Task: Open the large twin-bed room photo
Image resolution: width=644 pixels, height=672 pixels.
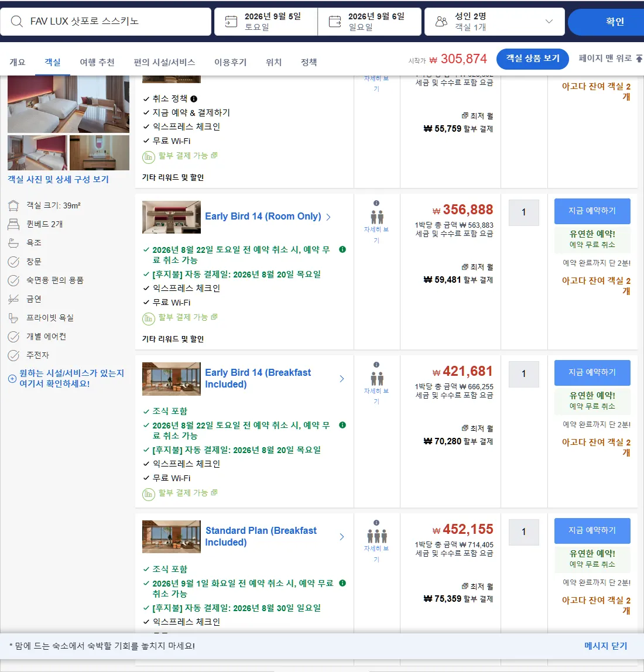Action: pyautogui.click(x=68, y=104)
